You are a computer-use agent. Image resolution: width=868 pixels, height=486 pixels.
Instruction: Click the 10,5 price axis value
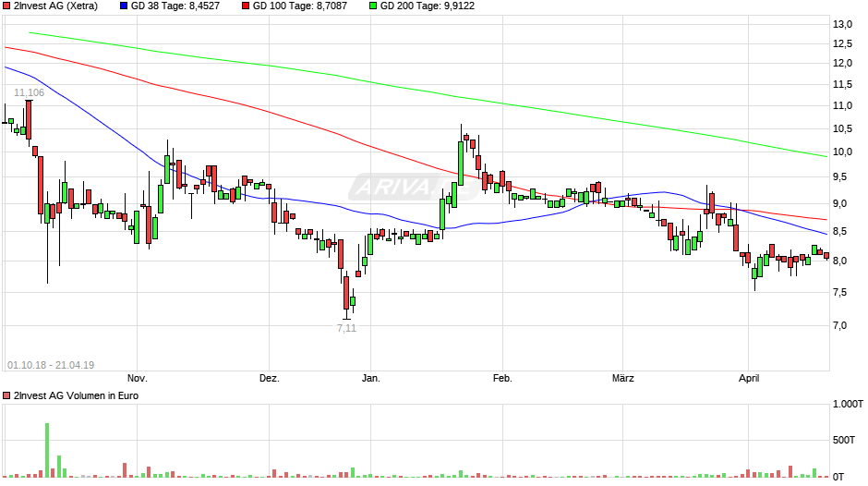click(x=842, y=128)
